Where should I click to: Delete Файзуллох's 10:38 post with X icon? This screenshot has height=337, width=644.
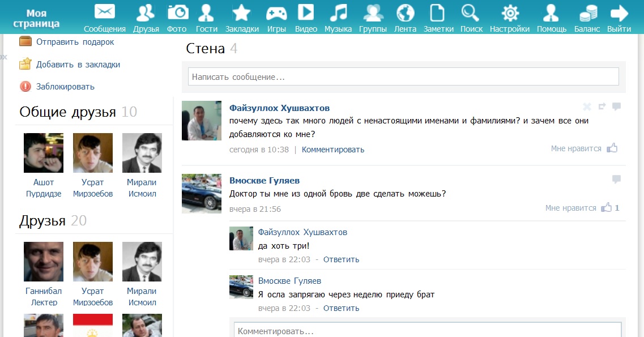coord(587,106)
